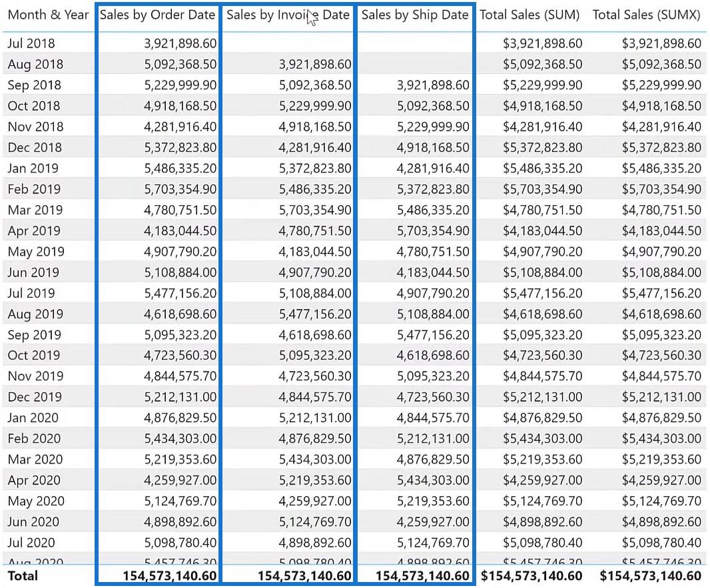The width and height of the screenshot is (710, 588).
Task: Click Jul 2020 Total Sales (SUMX) $5,098,780.40
Action: [661, 543]
